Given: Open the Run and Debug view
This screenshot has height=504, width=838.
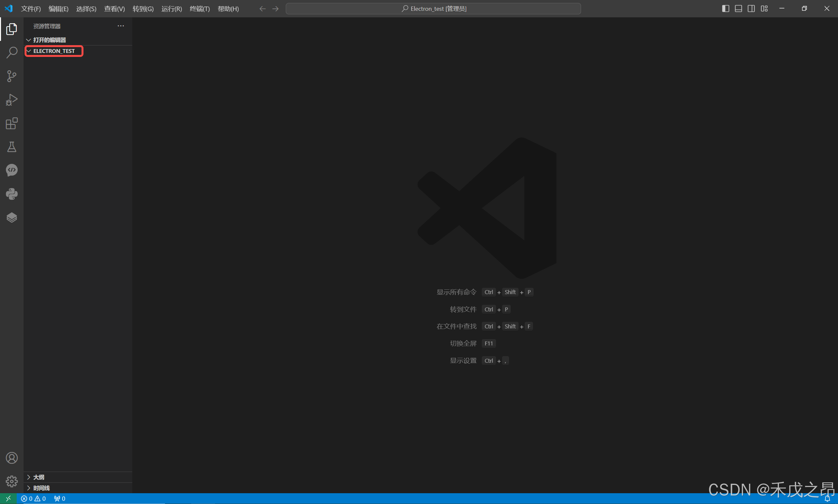Looking at the screenshot, I should pos(11,100).
